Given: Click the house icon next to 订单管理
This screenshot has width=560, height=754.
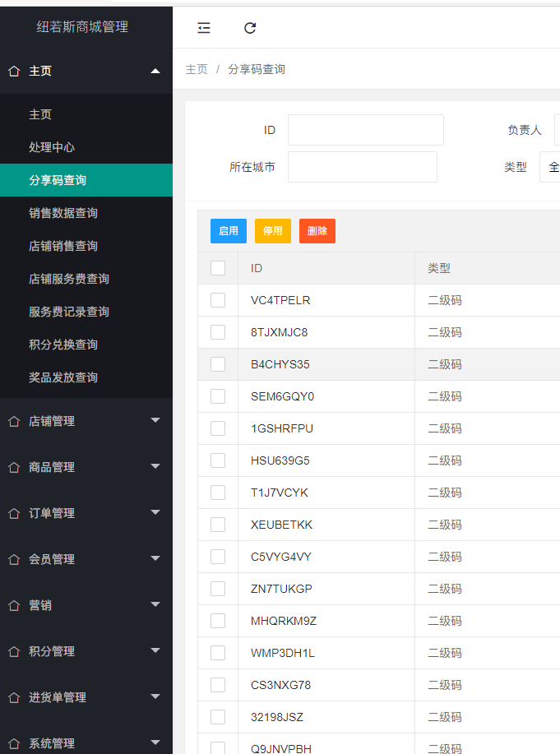Looking at the screenshot, I should coord(14,514).
